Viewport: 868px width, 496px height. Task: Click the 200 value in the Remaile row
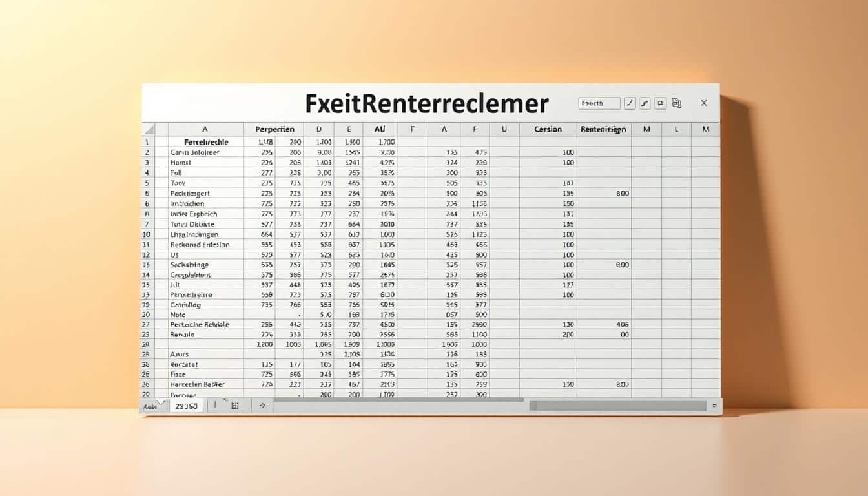coord(567,335)
